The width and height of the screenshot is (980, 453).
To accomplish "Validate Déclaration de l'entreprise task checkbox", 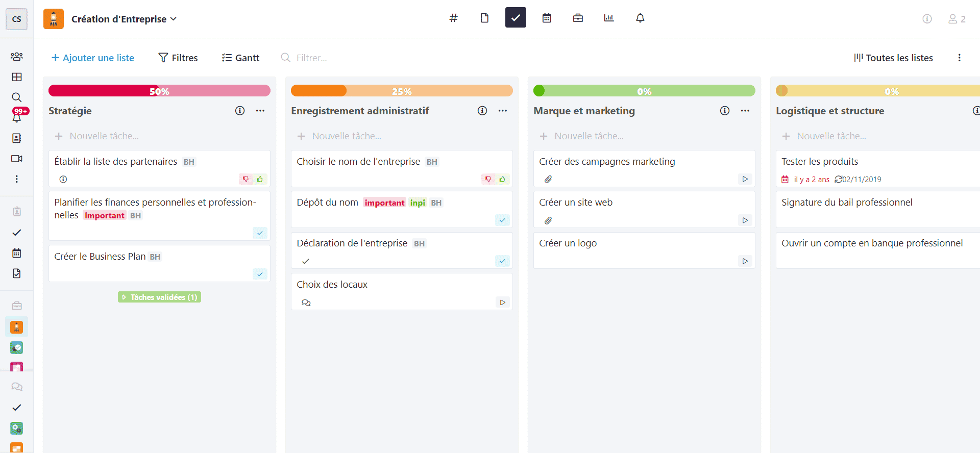I will tap(502, 261).
